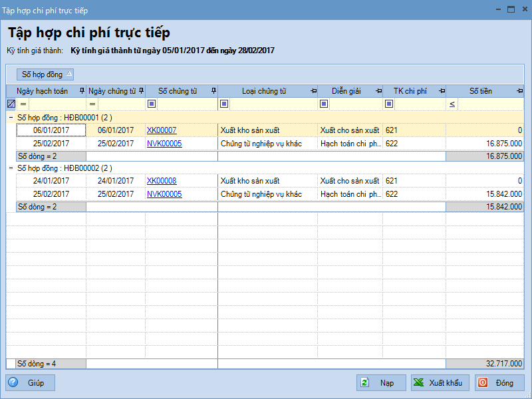The width and height of the screenshot is (532, 399).
Task: Click the help icon on Giúp
Action: pyautogui.click(x=13, y=382)
